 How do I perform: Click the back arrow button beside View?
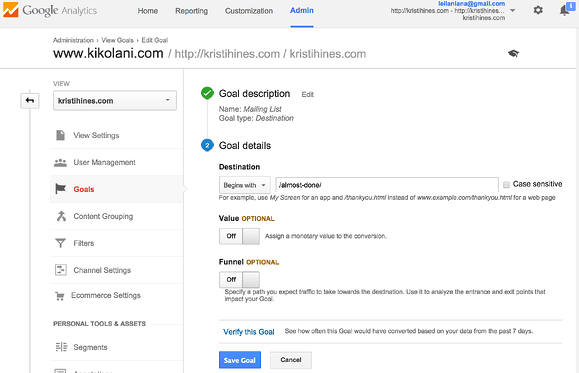click(x=30, y=100)
